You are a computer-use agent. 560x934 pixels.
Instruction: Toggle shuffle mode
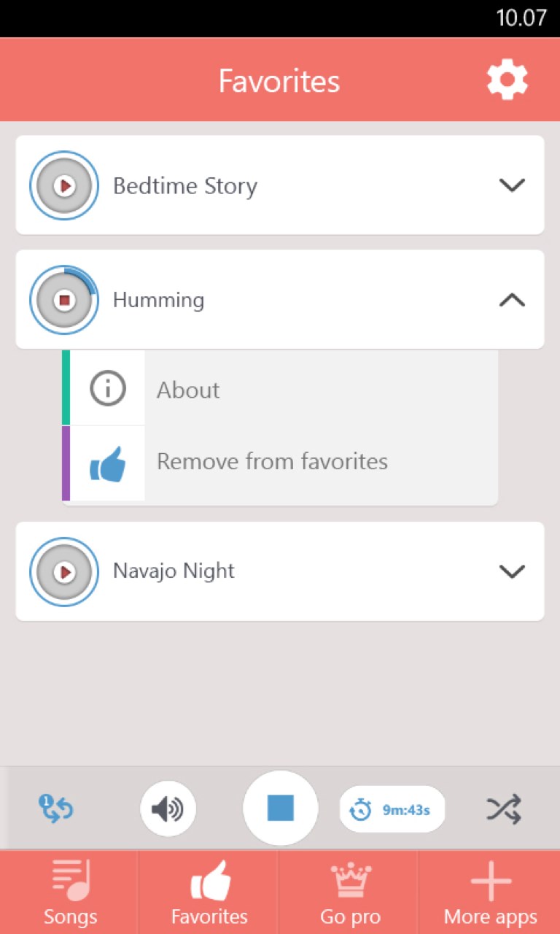click(504, 809)
